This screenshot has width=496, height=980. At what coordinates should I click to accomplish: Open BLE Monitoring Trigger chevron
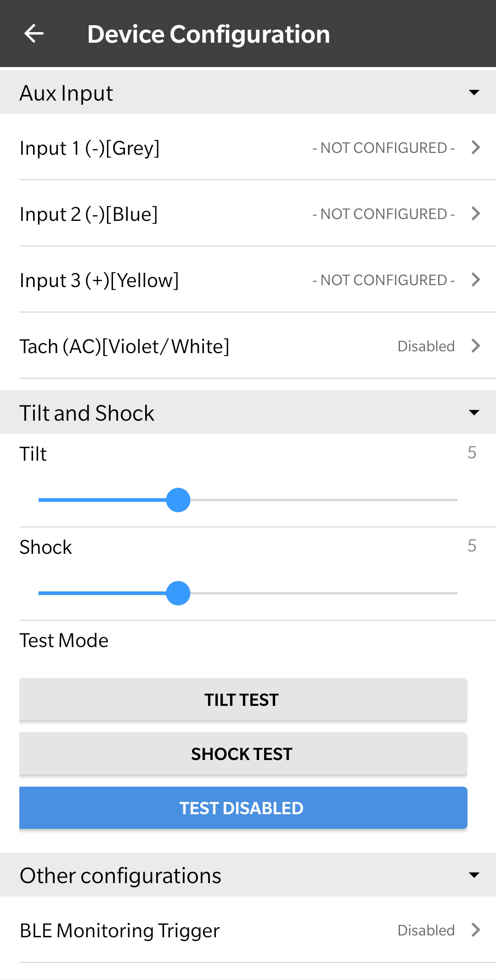(x=476, y=930)
